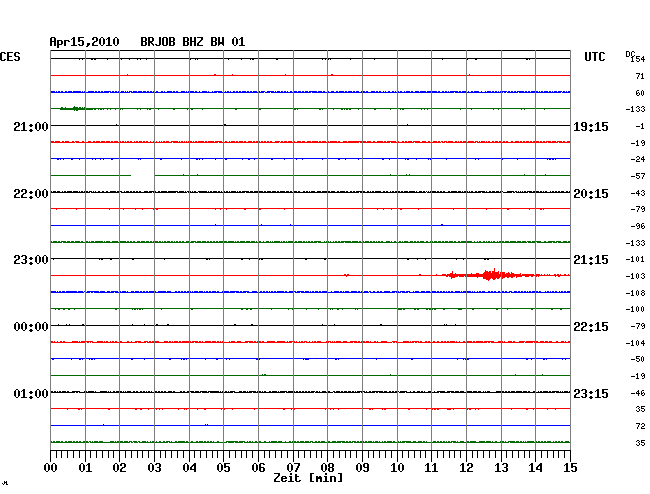650x494 pixels.
Task: Select the DC offset value -46
Action: (638, 393)
